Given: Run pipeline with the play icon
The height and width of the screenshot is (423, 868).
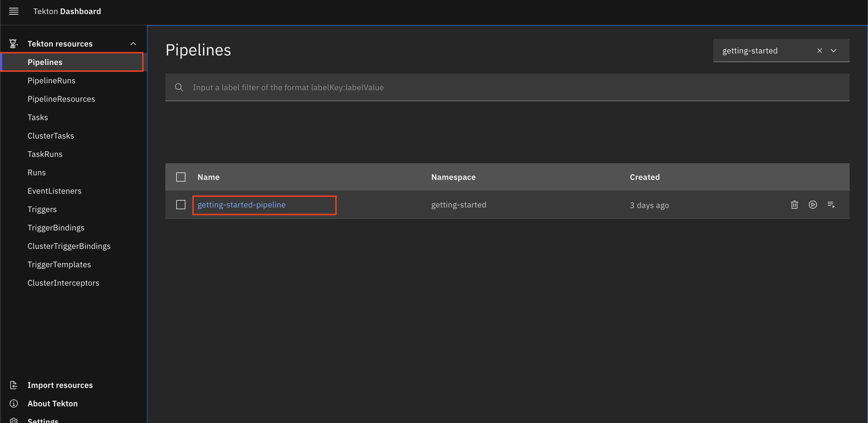Looking at the screenshot, I should click(x=812, y=204).
